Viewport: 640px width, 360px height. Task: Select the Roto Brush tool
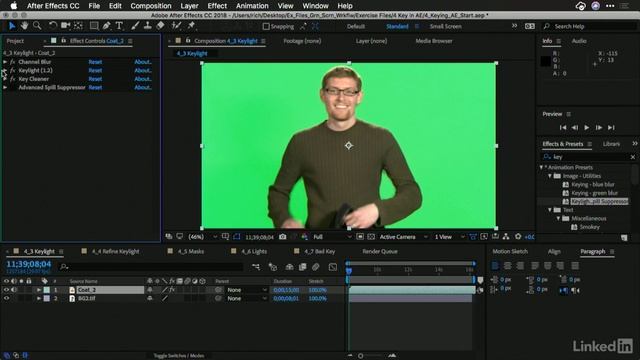(x=176, y=26)
